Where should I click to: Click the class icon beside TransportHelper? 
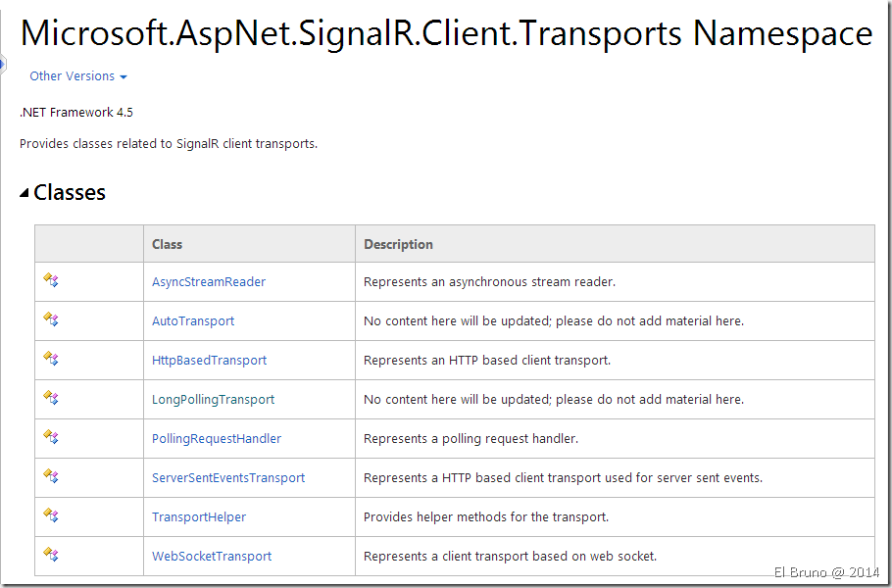[51, 515]
